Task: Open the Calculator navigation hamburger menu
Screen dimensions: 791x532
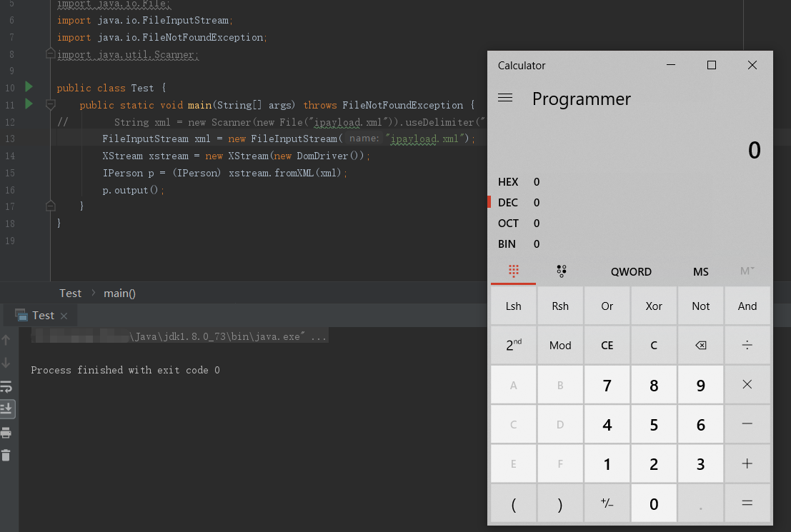Action: [x=505, y=99]
